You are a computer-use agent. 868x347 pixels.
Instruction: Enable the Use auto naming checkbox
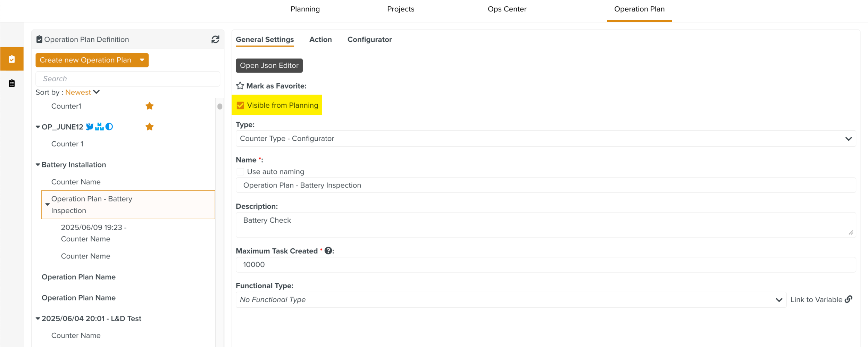[240, 172]
